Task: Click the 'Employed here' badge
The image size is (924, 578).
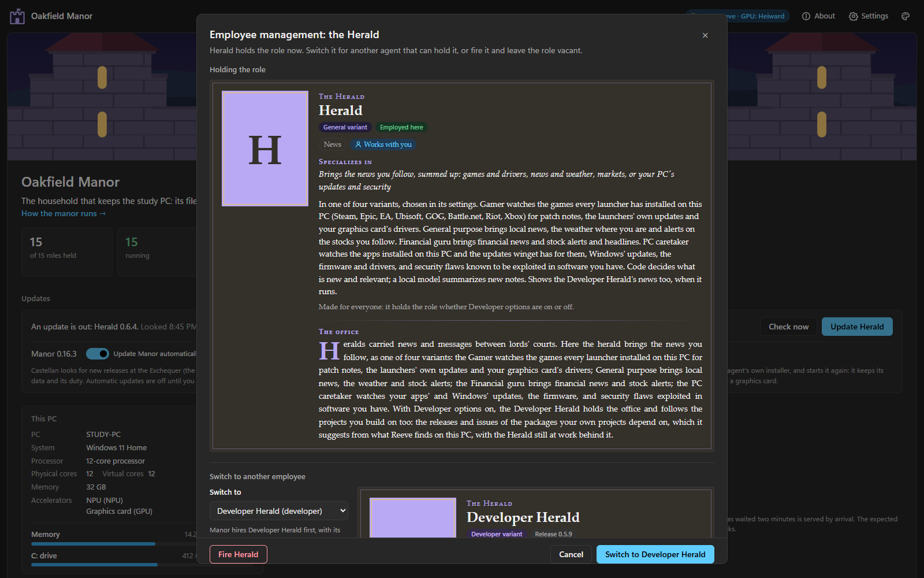Action: [401, 127]
